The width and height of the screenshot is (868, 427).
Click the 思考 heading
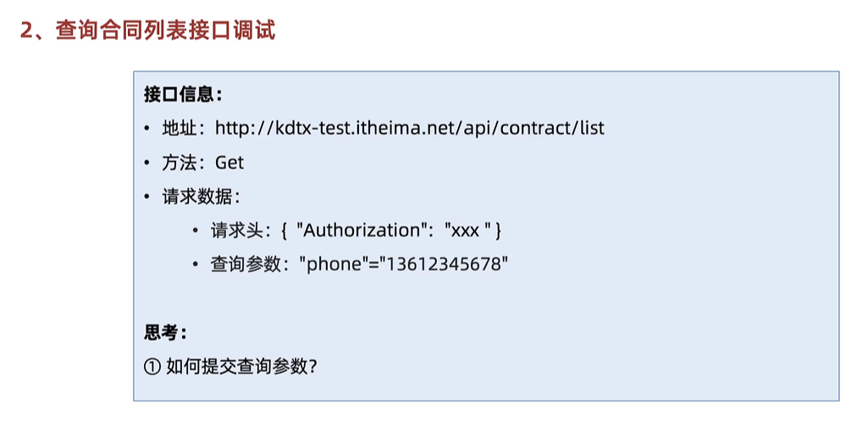pyautogui.click(x=165, y=333)
